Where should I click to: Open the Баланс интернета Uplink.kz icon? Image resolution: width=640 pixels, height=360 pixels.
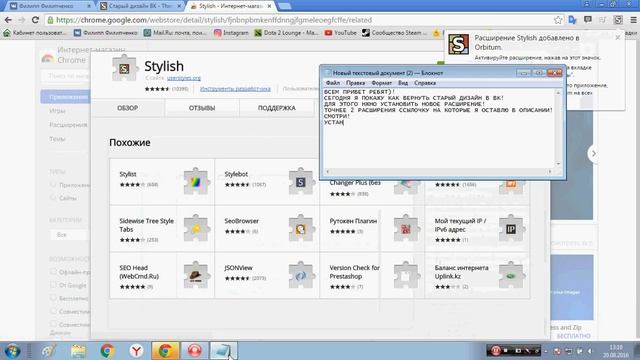coord(511,275)
